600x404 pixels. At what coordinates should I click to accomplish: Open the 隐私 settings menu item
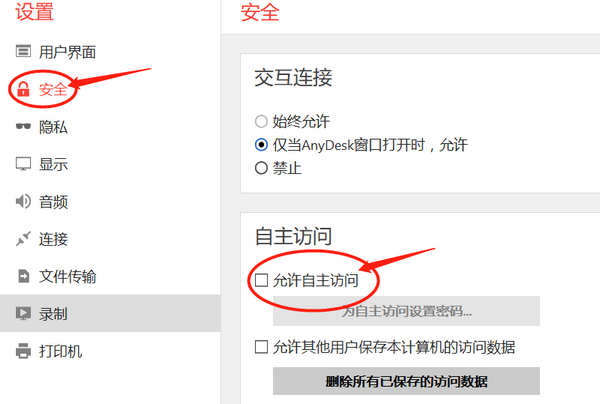[x=53, y=127]
